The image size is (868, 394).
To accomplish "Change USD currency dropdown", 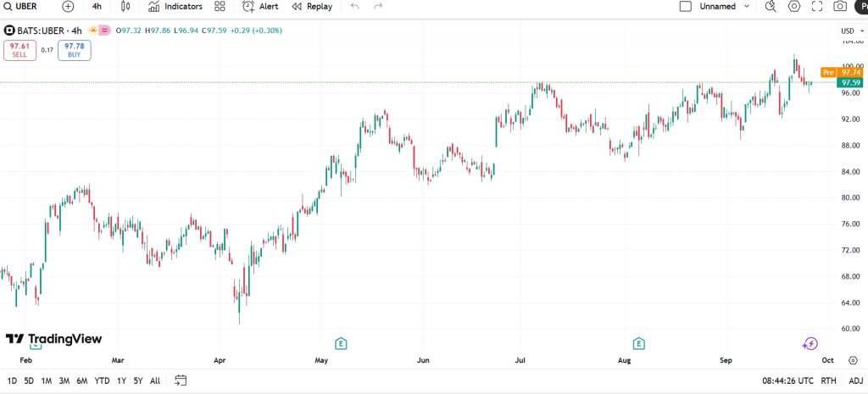I will pyautogui.click(x=853, y=31).
